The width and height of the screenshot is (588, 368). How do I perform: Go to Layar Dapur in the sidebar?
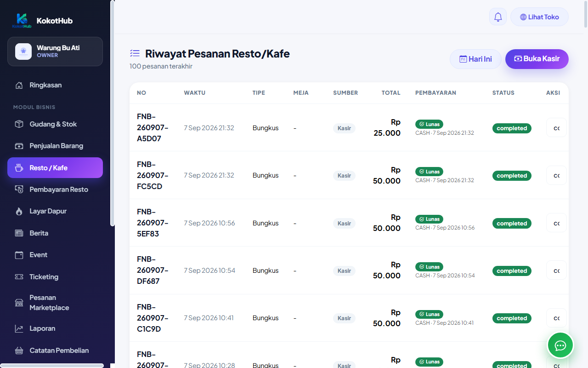55,211
